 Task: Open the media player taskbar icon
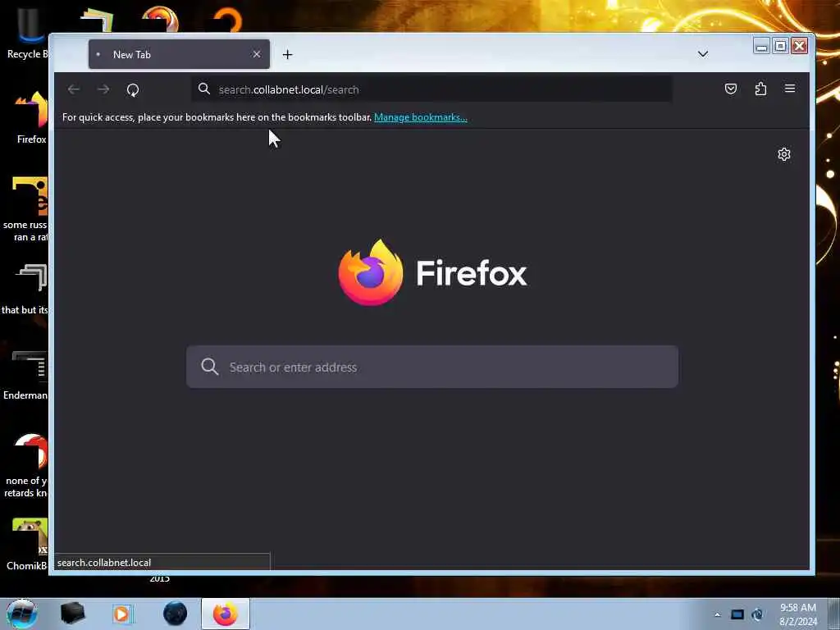(121, 614)
